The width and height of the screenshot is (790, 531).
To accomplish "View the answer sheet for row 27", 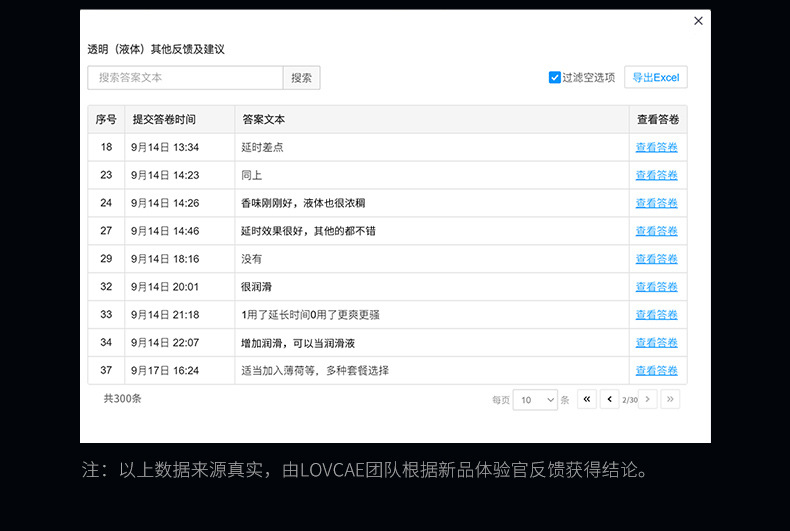I will [x=656, y=231].
